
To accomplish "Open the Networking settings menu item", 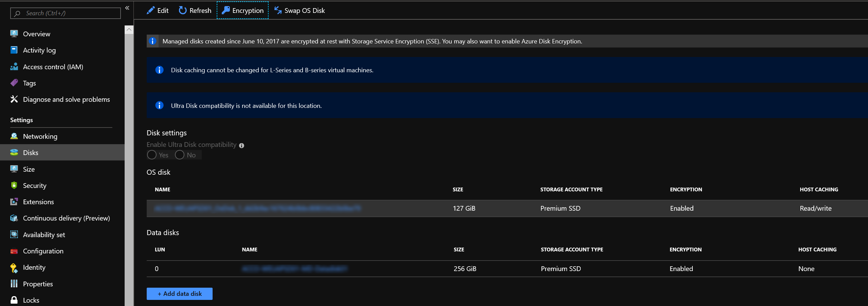I will pos(40,136).
